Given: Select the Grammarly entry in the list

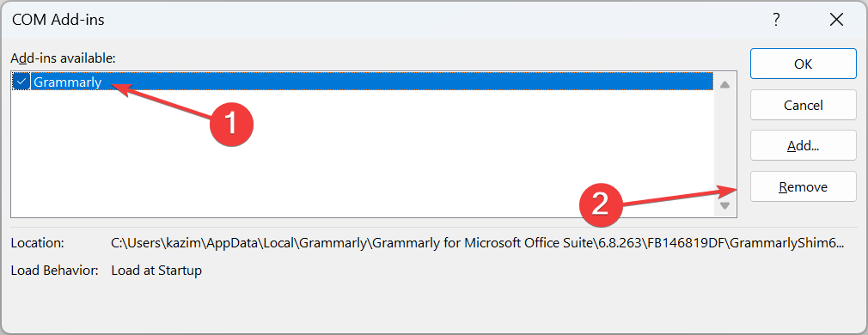Looking at the screenshot, I should pos(363,82).
